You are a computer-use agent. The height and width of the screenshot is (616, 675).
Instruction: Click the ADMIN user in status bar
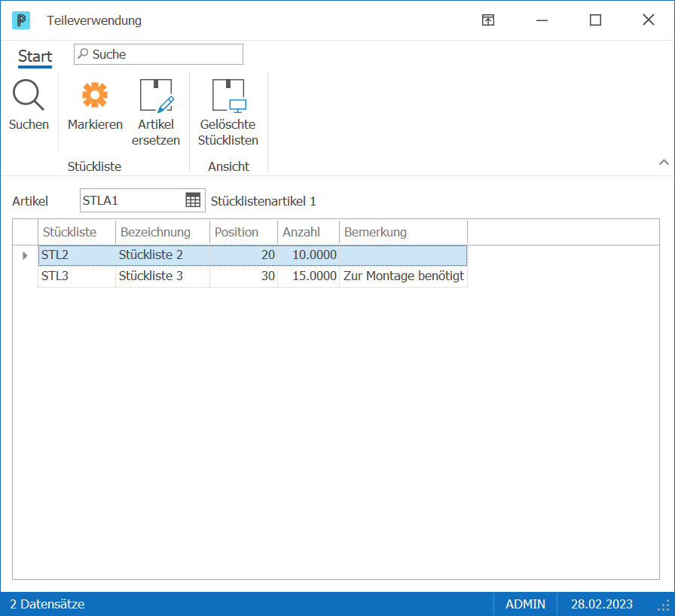[x=525, y=604]
